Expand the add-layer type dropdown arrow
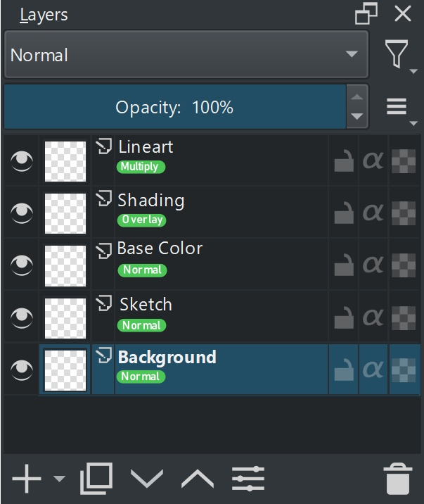Screen dimensions: 424x504 (x=59, y=479)
